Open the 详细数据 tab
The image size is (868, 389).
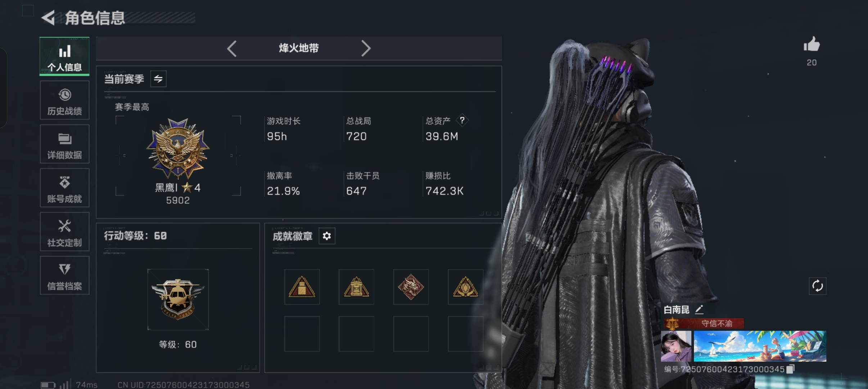click(x=65, y=144)
